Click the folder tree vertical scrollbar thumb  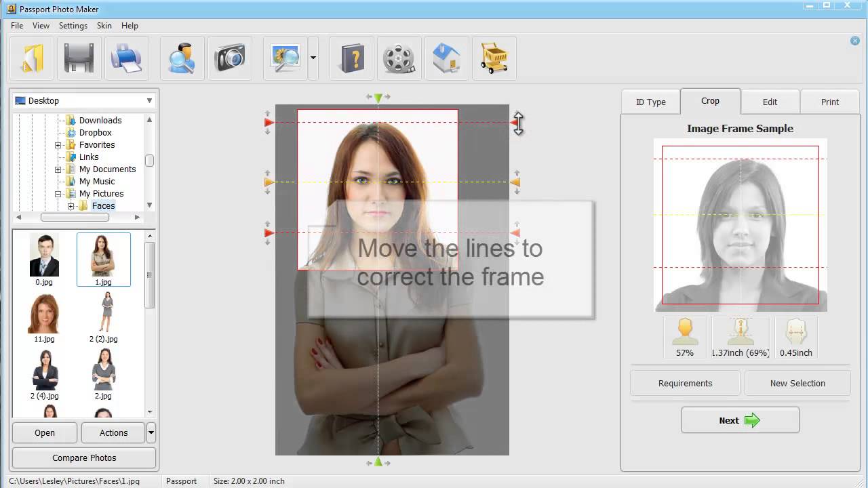pyautogui.click(x=149, y=161)
